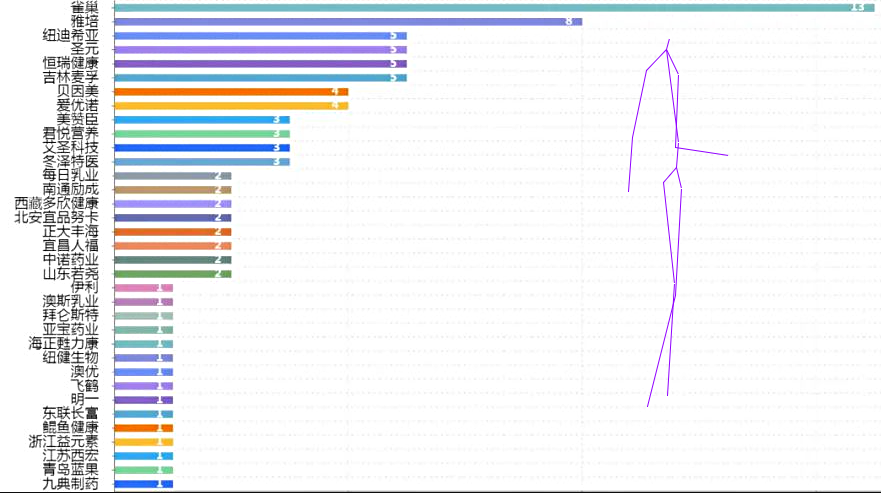Viewport: 881px width, 493px height.
Task: Select the 西藏多欣健康 label
Action: (x=57, y=203)
